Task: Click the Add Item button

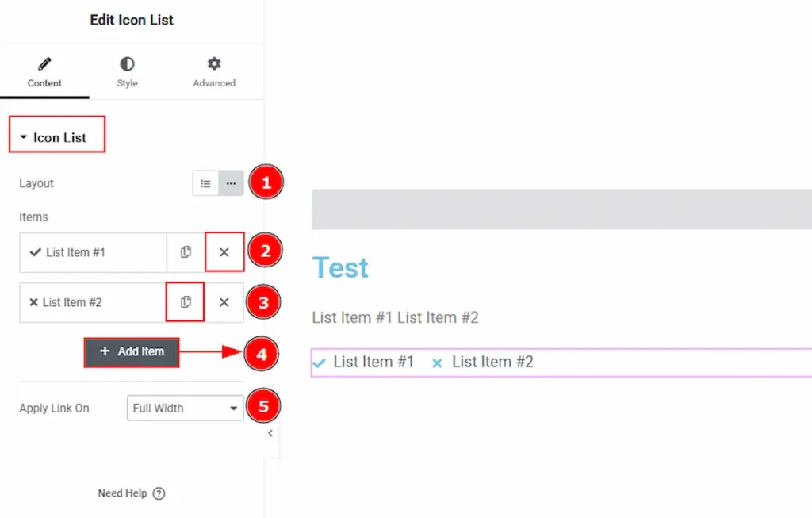Action: (x=132, y=351)
